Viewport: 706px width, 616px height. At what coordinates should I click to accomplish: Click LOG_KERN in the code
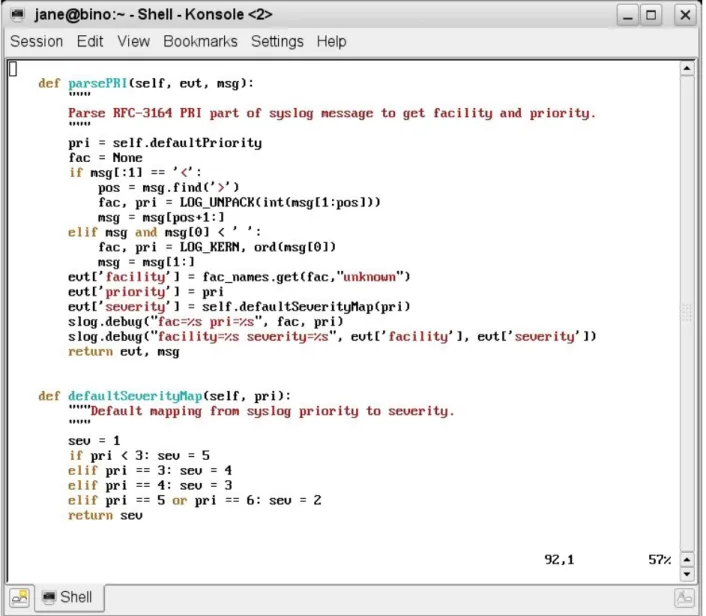tap(209, 247)
